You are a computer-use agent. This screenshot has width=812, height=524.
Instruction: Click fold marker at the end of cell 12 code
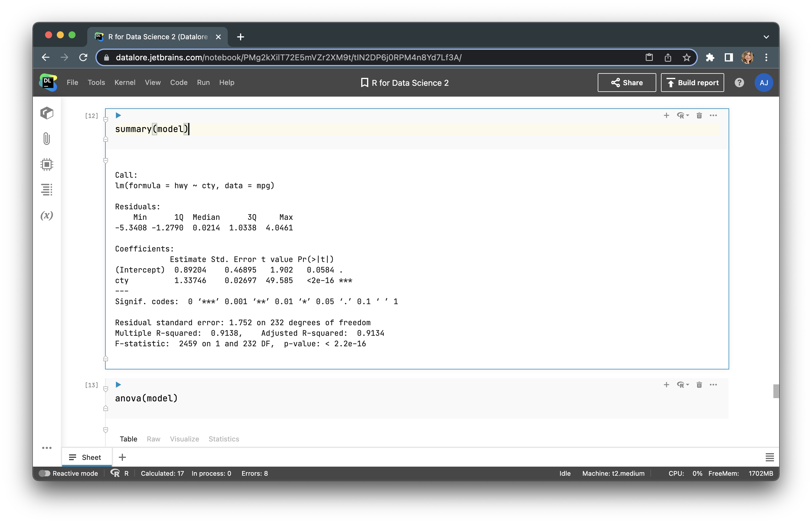click(x=106, y=139)
